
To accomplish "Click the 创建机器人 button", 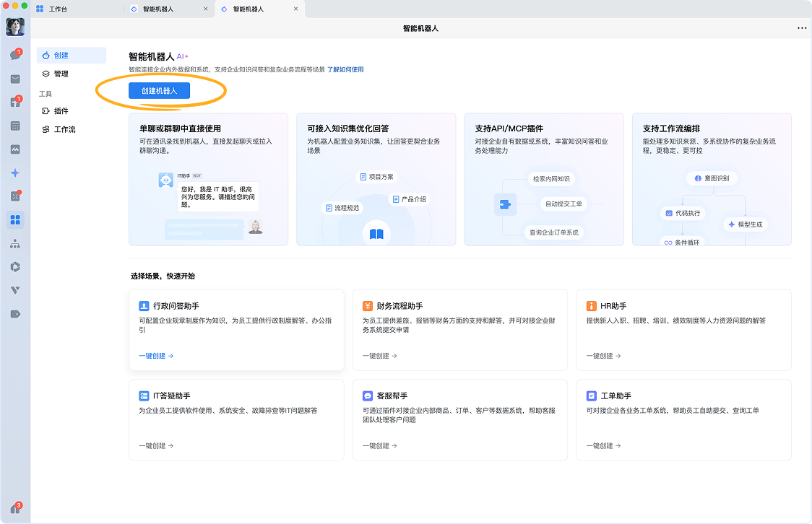I will pos(159,91).
